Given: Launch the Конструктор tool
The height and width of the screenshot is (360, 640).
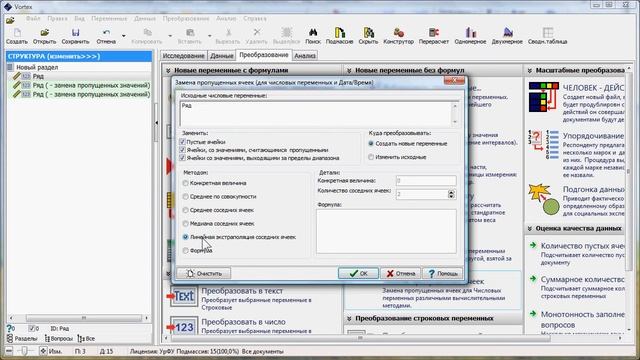Looking at the screenshot, I should click(399, 32).
